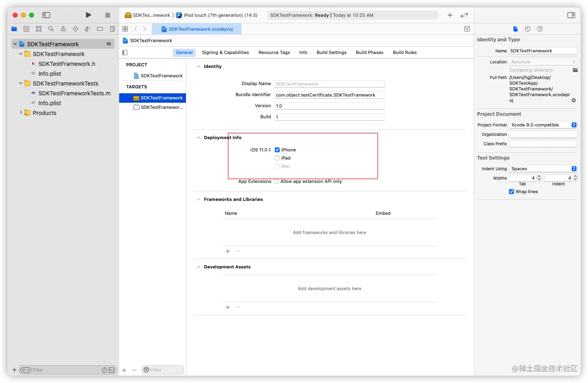Open the Project Format dropdown
This screenshot has height=383, width=588.
coord(543,125)
